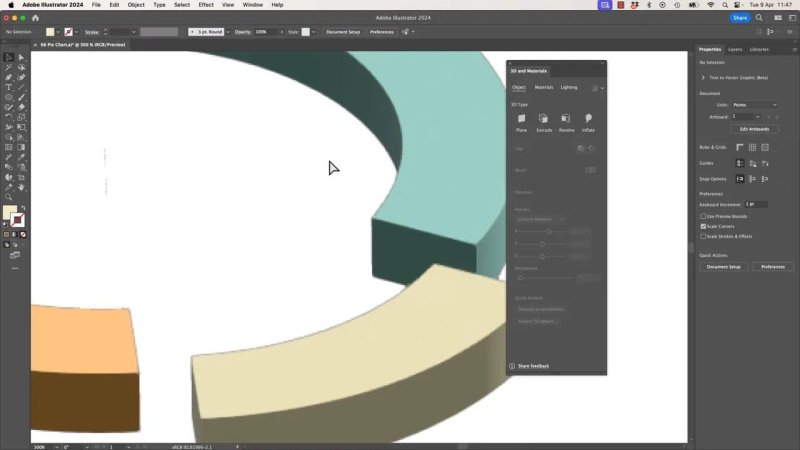Open graphic Style dropdown

pos(313,32)
